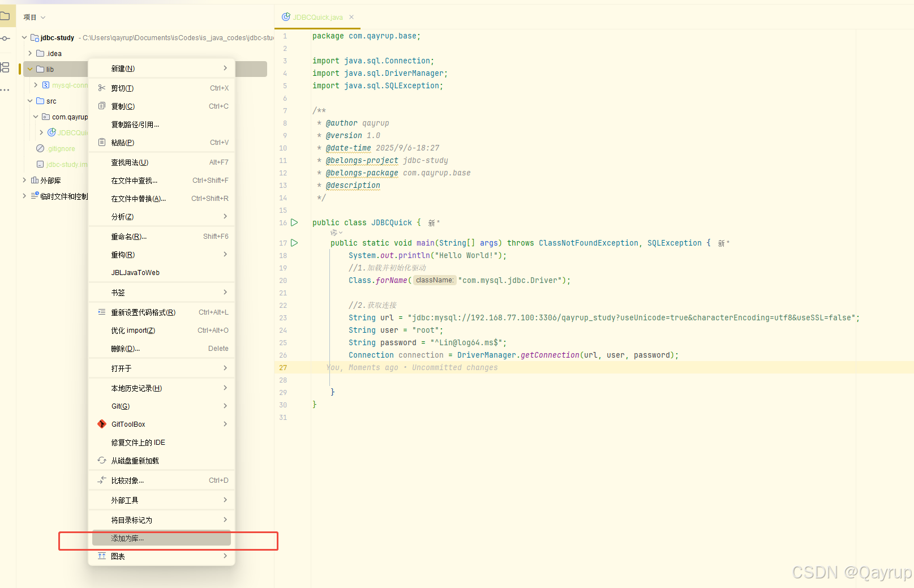Choose 优化 import(Z) menu entry

[162, 330]
